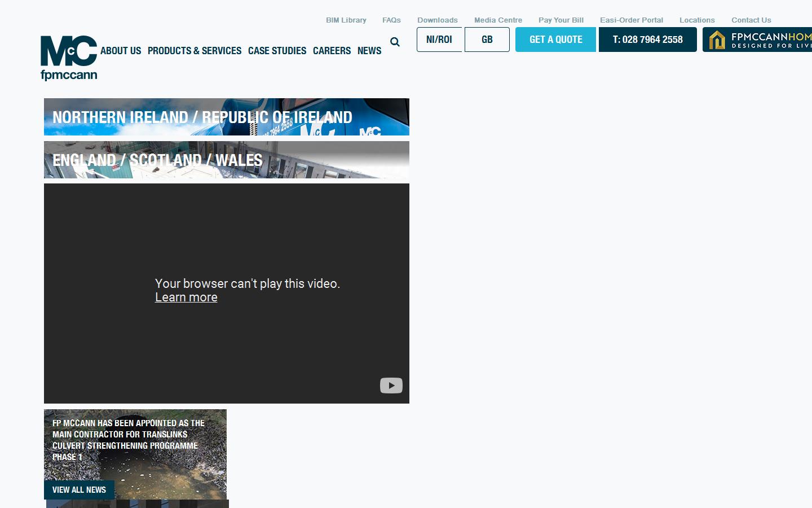Viewport: 812px width, 508px height.
Task: Follow the Learn more video link
Action: [186, 297]
